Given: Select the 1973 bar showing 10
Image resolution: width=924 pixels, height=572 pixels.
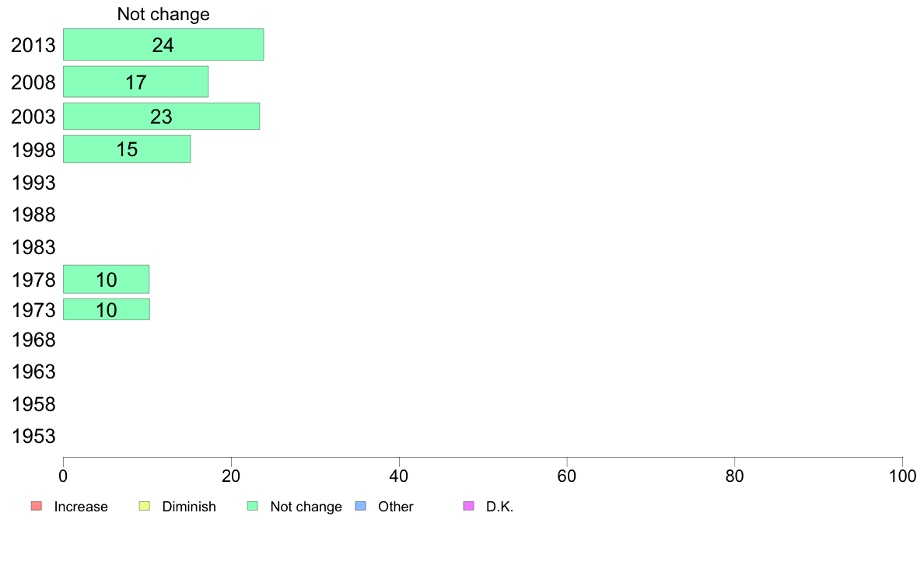Looking at the screenshot, I should click(106, 309).
